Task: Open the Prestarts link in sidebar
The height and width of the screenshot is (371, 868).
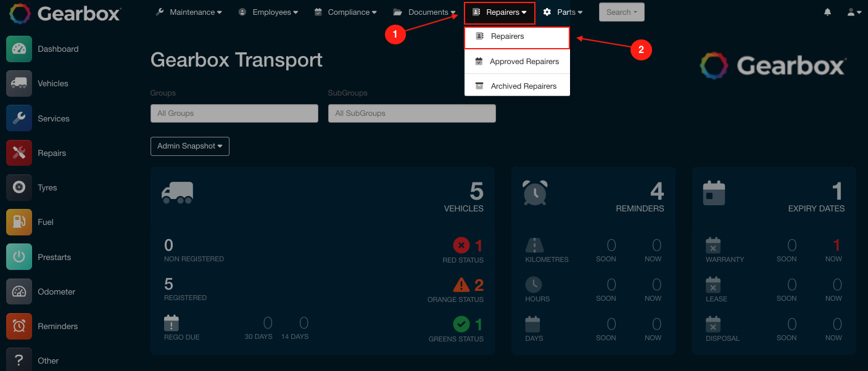Action: pyautogui.click(x=54, y=257)
